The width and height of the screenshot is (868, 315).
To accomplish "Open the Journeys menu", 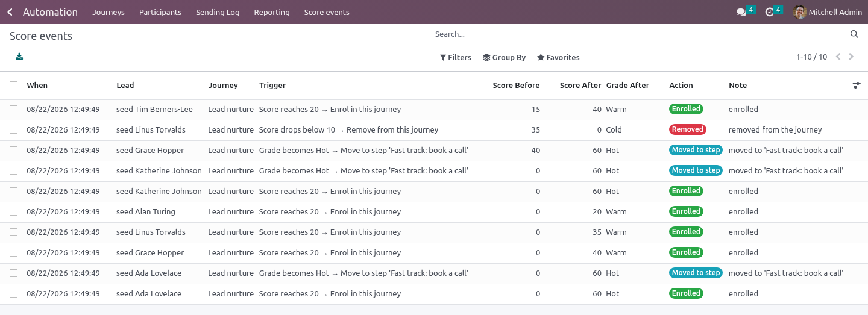I will tap(108, 12).
